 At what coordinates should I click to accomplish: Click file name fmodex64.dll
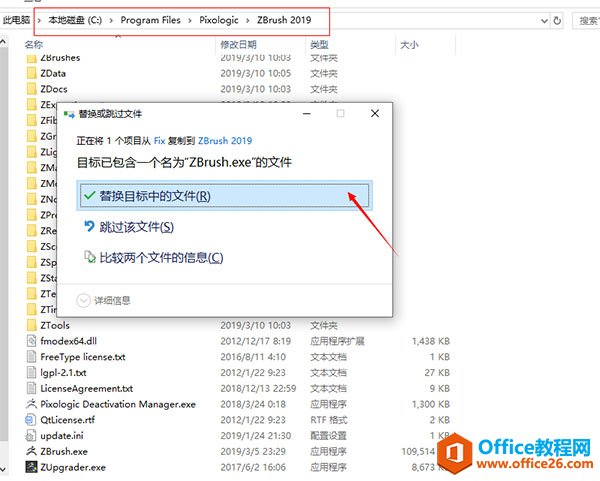click(x=68, y=341)
